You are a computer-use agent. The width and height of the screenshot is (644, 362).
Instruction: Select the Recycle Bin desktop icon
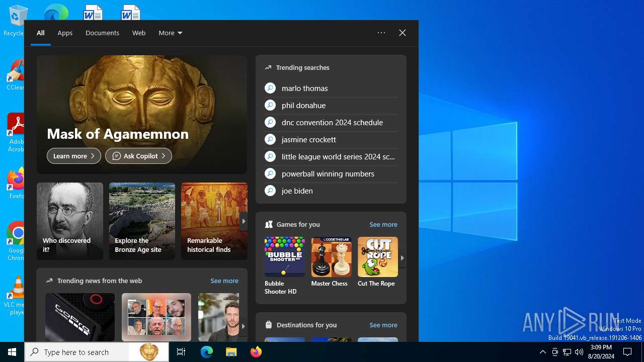click(15, 20)
